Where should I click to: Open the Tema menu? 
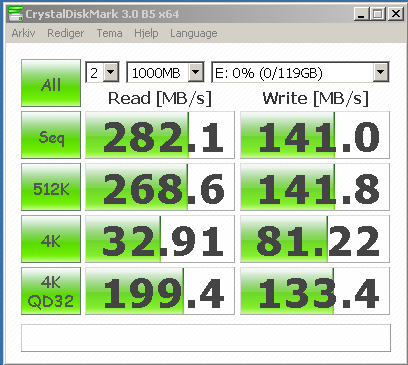(109, 33)
